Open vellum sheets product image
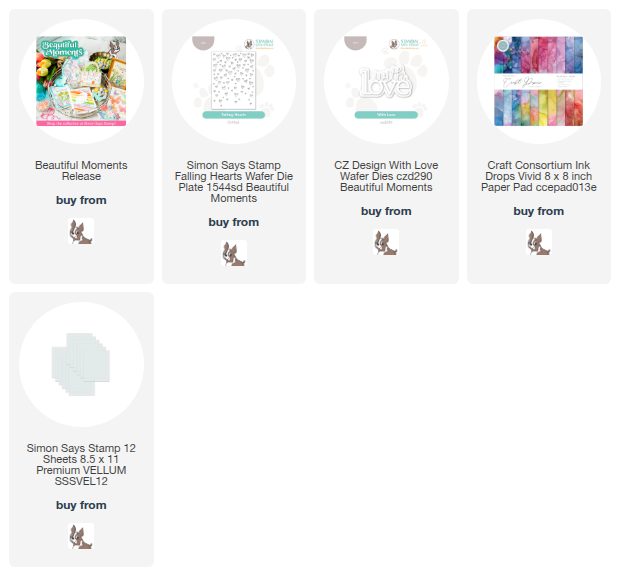620x588 pixels. (x=81, y=365)
